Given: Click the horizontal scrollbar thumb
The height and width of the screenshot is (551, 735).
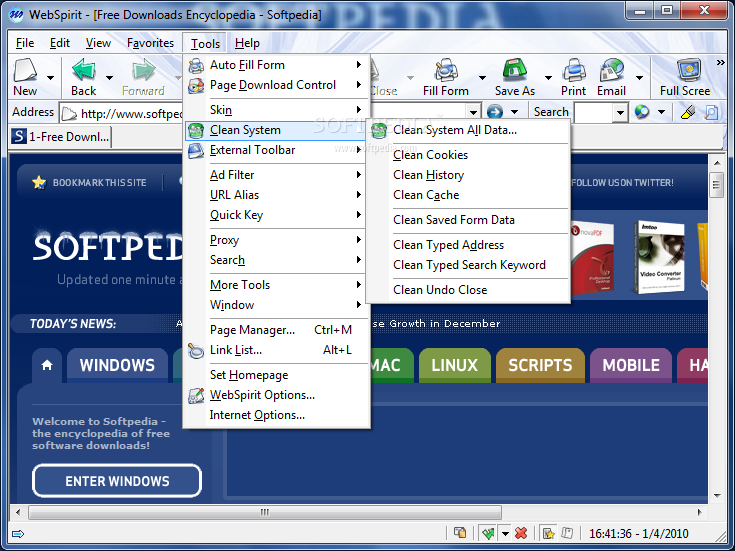Looking at the screenshot, I should pos(265,513).
